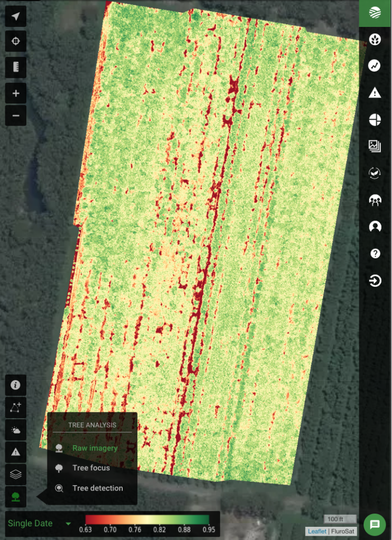The image size is (392, 540).
Task: Click the Leaflet attribution link
Action: click(317, 532)
